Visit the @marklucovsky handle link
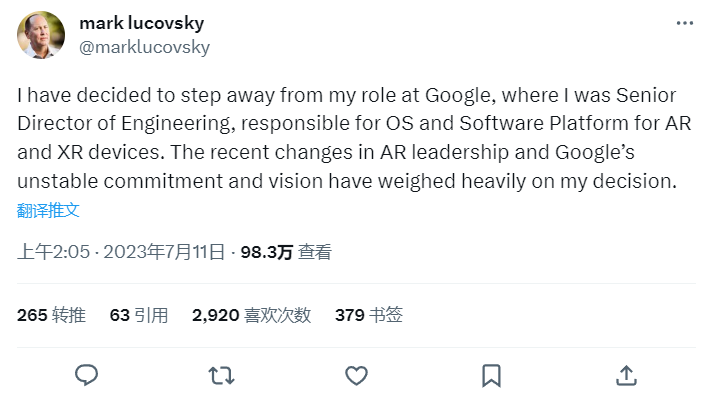 tap(144, 46)
